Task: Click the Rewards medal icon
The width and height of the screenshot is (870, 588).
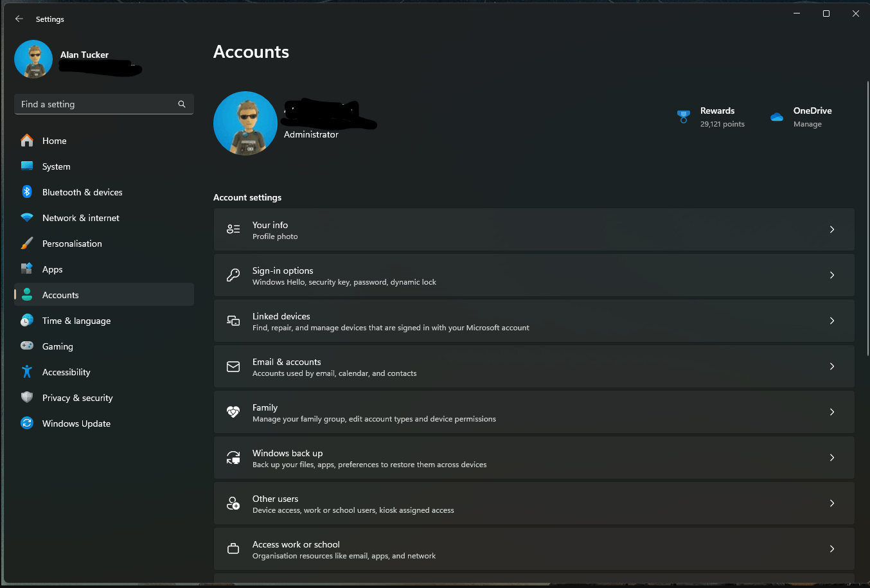Action: [684, 117]
